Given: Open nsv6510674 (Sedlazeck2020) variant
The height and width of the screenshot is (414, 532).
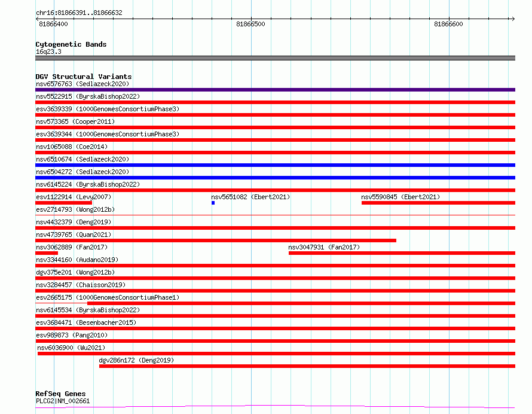Looking at the screenshot, I should pyautogui.click(x=82, y=159).
